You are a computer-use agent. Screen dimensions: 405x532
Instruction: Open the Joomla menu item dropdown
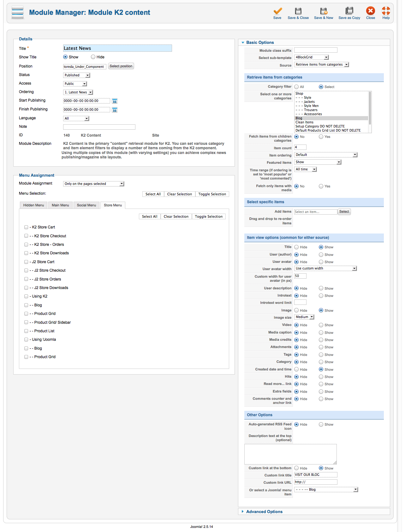pos(326,489)
